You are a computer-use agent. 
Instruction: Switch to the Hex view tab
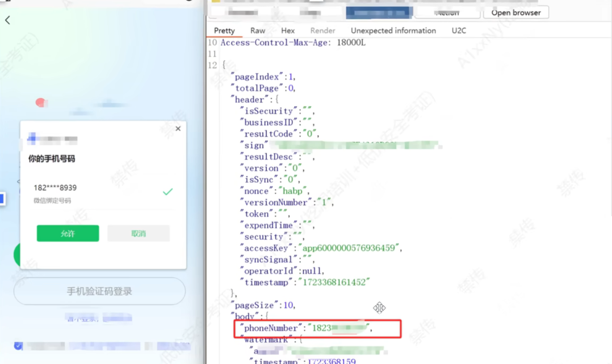point(288,31)
